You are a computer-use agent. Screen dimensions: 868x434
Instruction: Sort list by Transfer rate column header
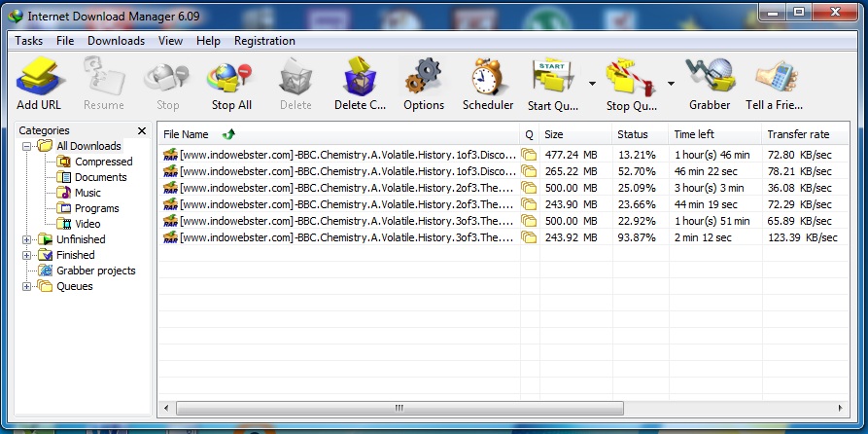click(x=798, y=134)
